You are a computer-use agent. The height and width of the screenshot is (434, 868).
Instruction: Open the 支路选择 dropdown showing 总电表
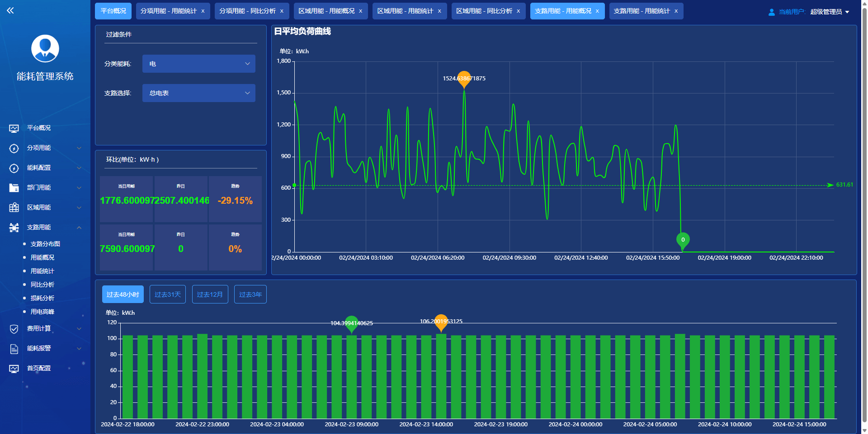click(x=199, y=93)
